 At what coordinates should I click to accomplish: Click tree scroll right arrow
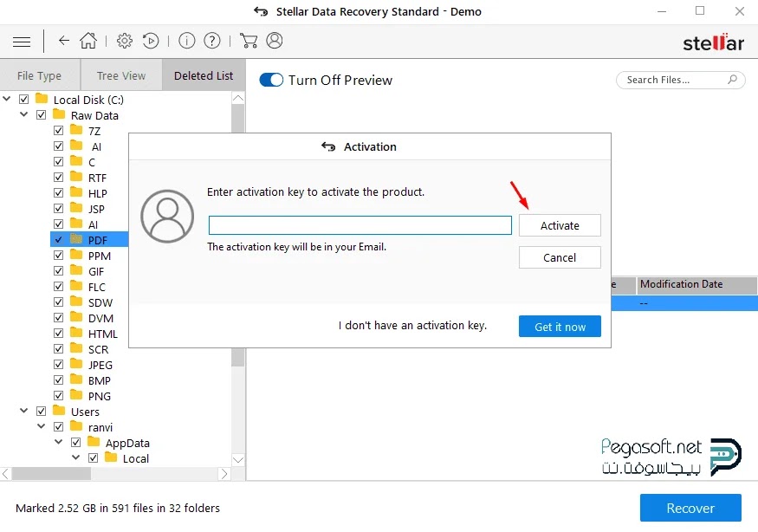point(224,474)
